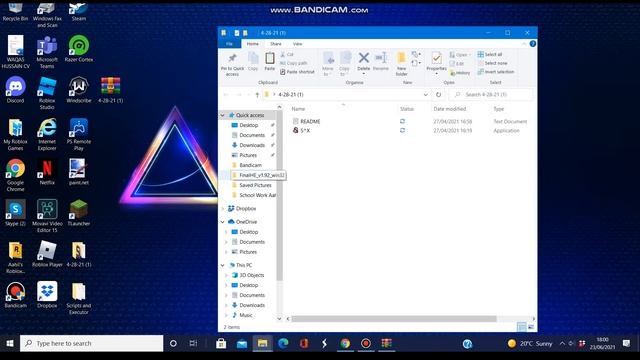Viewport: 640px width, 360px height.
Task: Click Pin to Quick access in ribbon
Action: [232, 64]
